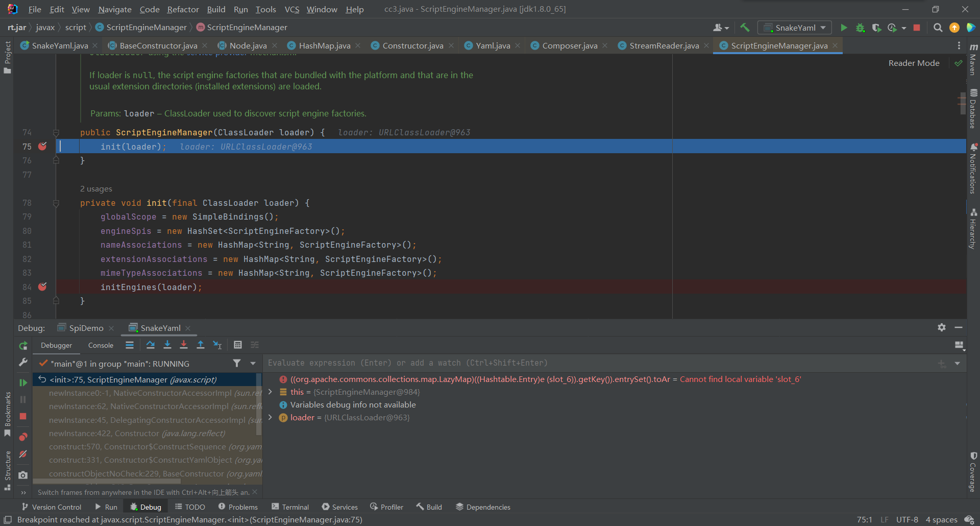Screen dimensions: 980x526
Task: Open the SnakeYaml run configuration dropdown
Action: click(795, 28)
